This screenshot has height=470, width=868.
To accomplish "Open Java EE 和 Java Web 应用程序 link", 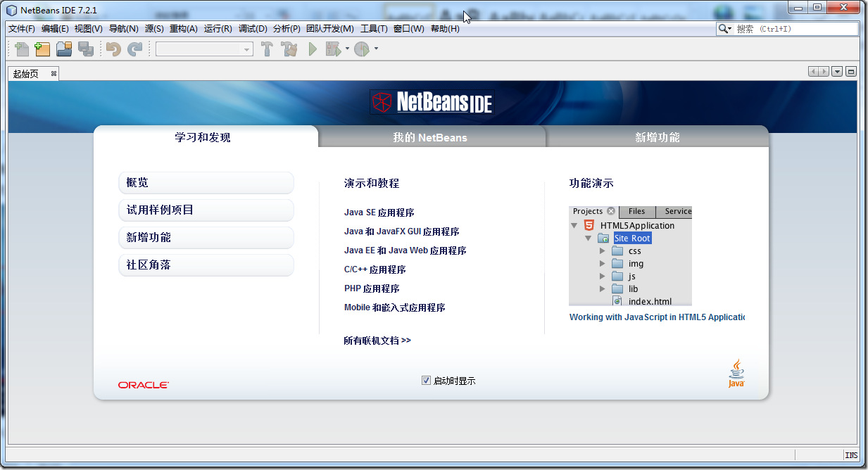I will [x=405, y=250].
